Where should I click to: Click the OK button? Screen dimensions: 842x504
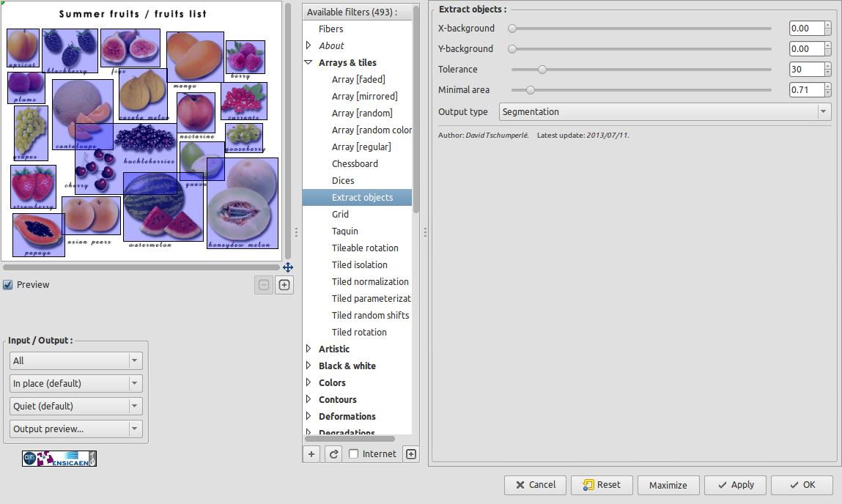[x=802, y=485]
